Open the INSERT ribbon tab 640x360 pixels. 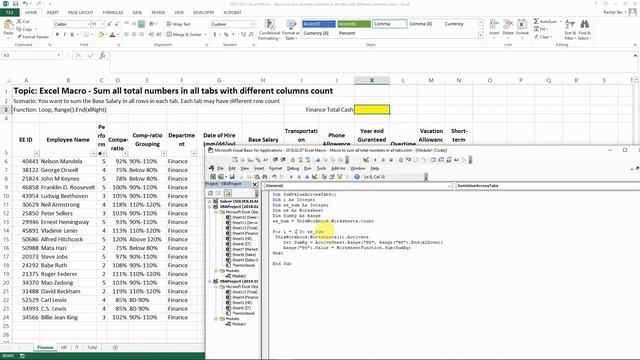[52, 13]
